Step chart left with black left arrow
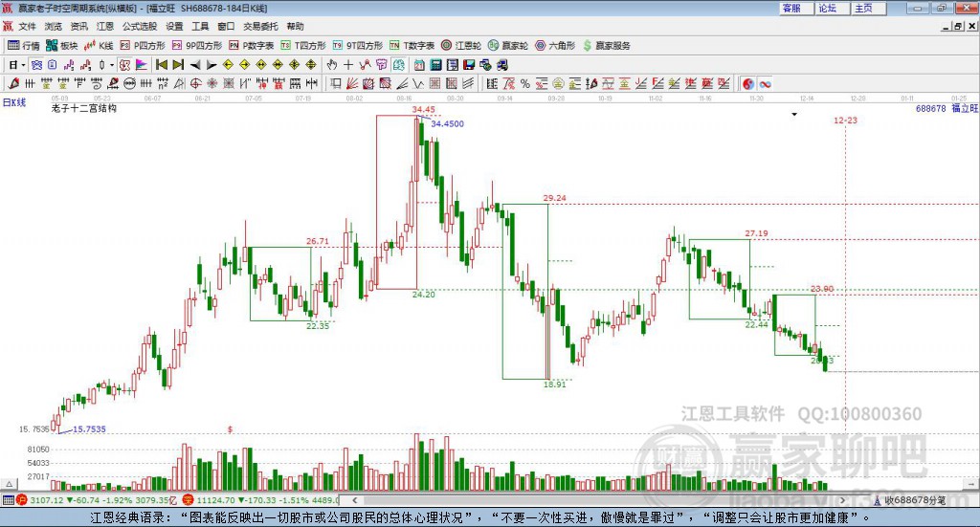Screen dimensions: 980x527 (x=195, y=65)
